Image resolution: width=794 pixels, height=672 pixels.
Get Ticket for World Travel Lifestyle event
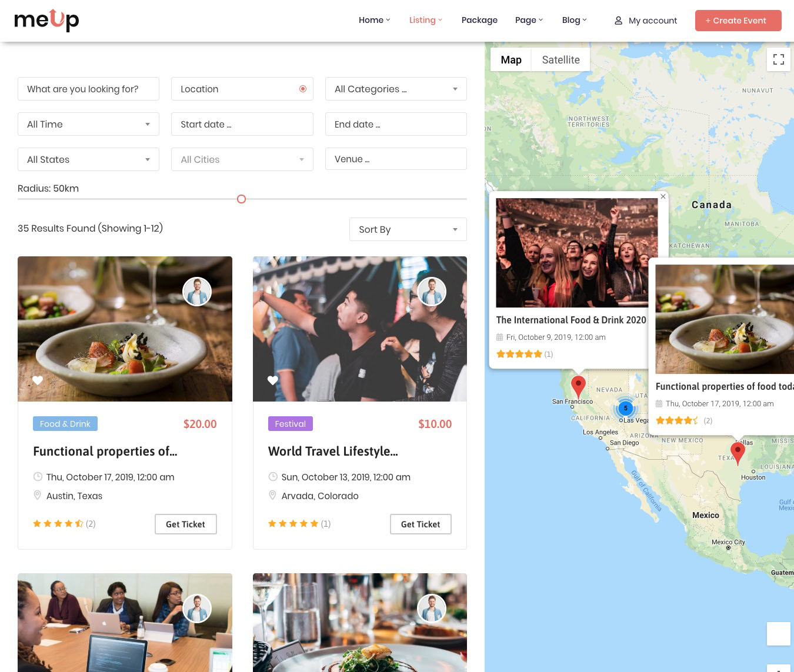(421, 524)
